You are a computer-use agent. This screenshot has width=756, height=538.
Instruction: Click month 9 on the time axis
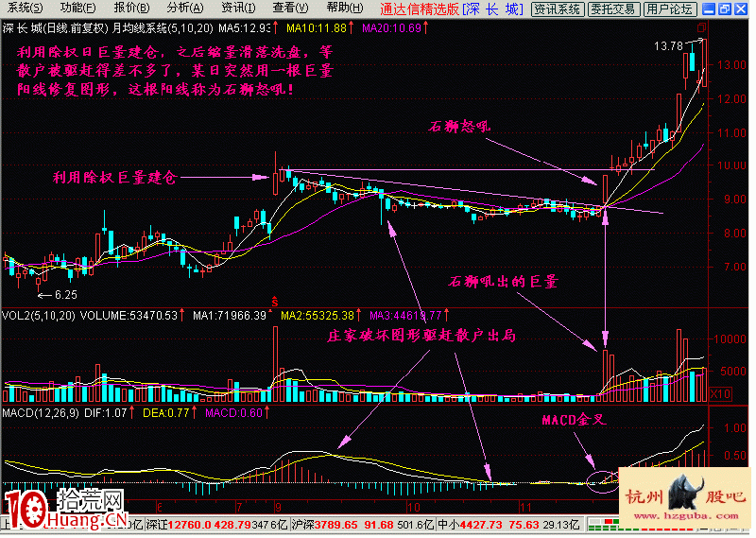coord(278,508)
